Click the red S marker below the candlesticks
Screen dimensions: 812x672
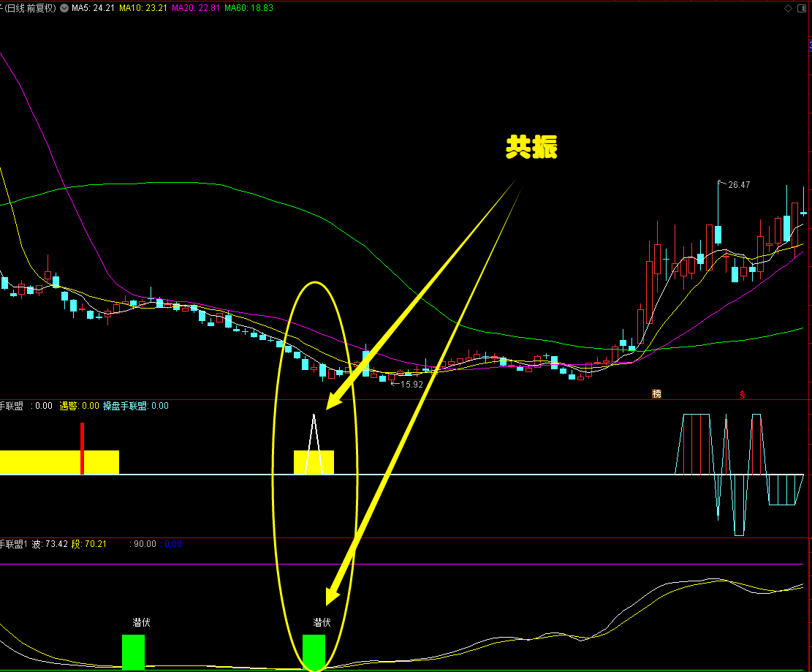click(x=742, y=394)
